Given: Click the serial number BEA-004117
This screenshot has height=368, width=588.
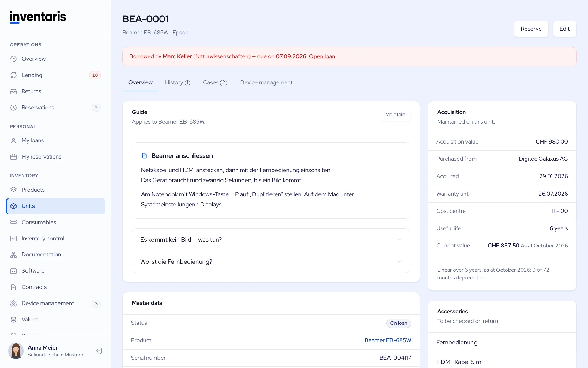Looking at the screenshot, I should 395,358.
